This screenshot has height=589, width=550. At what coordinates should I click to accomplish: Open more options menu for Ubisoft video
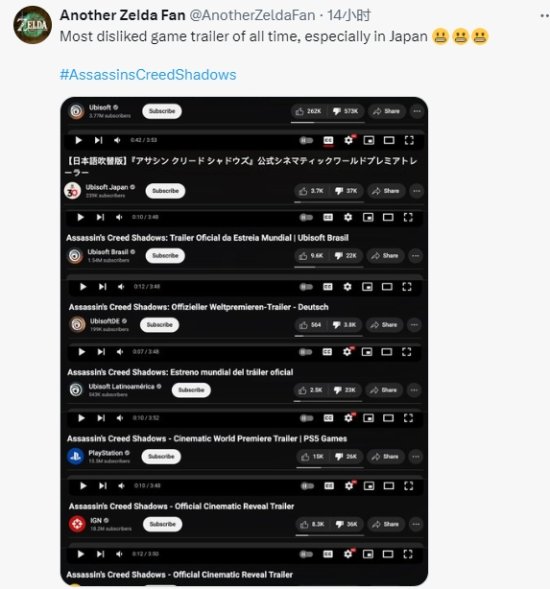point(417,111)
